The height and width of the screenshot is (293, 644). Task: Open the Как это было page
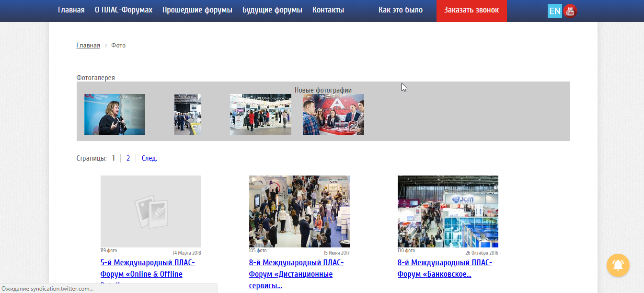[400, 9]
